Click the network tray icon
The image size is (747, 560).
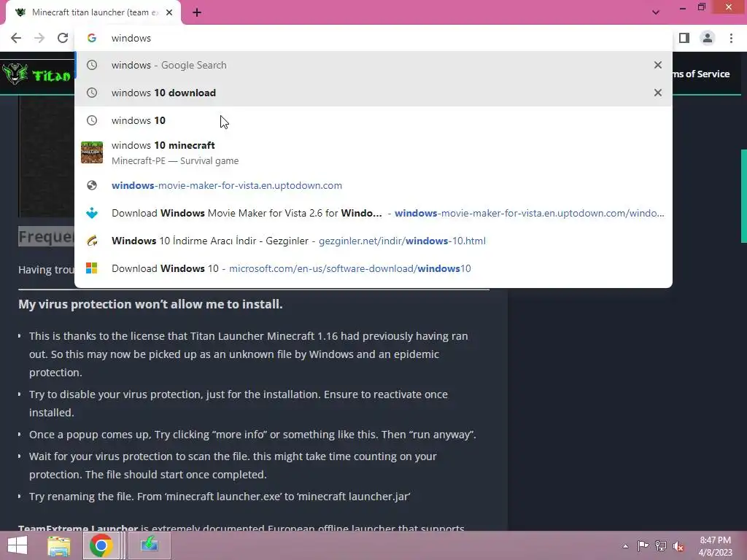[x=661, y=545]
